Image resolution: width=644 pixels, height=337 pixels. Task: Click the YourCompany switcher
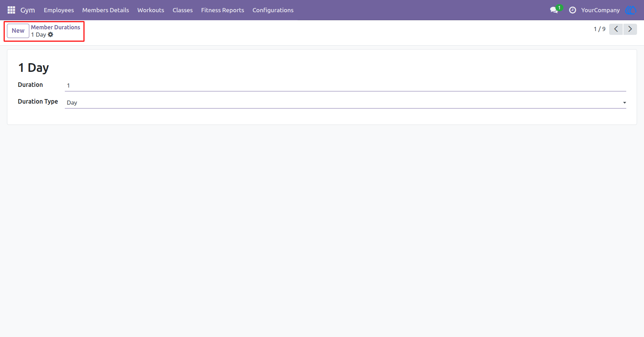(600, 10)
